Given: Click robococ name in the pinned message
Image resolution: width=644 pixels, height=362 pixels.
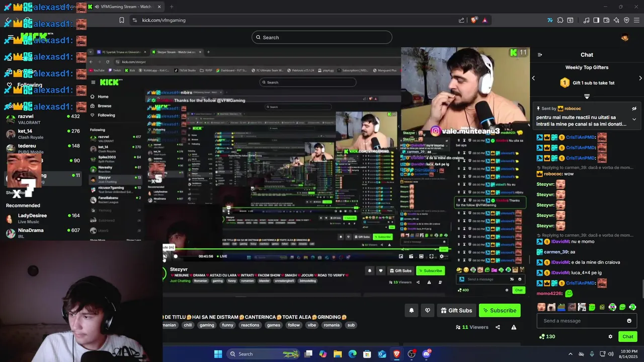Looking at the screenshot, I should [573, 109].
